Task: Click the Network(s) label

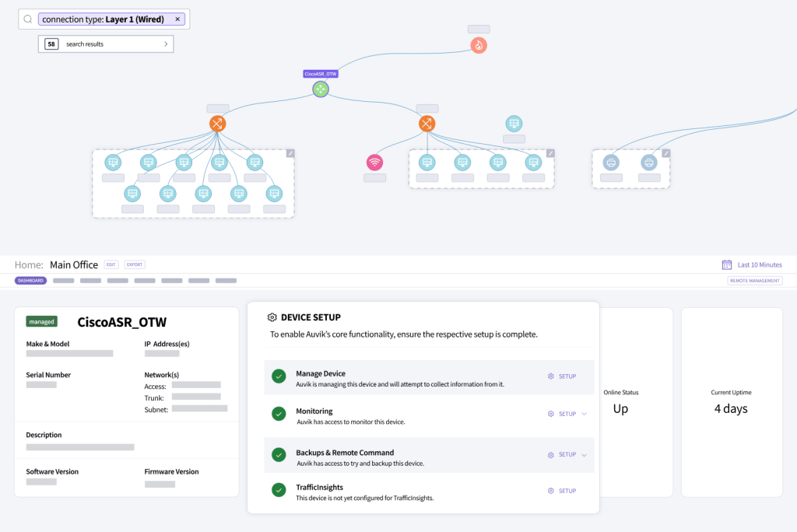Action: (x=162, y=375)
